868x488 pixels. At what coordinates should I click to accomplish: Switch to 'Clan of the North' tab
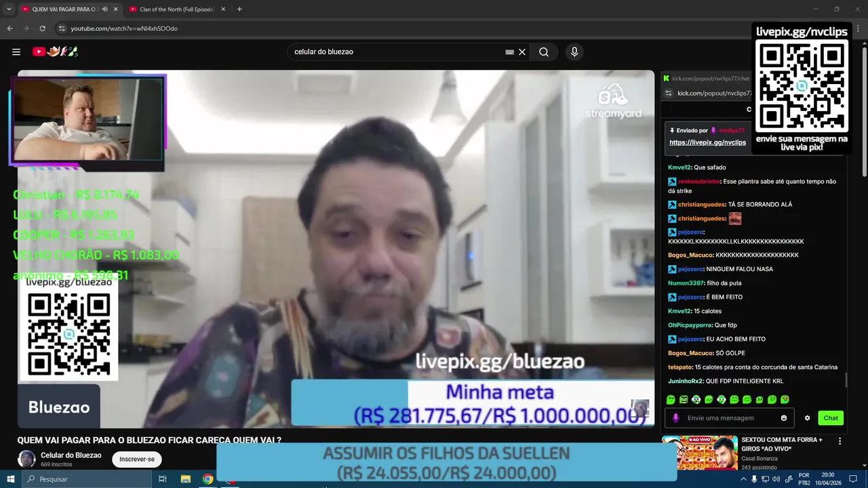click(x=176, y=9)
